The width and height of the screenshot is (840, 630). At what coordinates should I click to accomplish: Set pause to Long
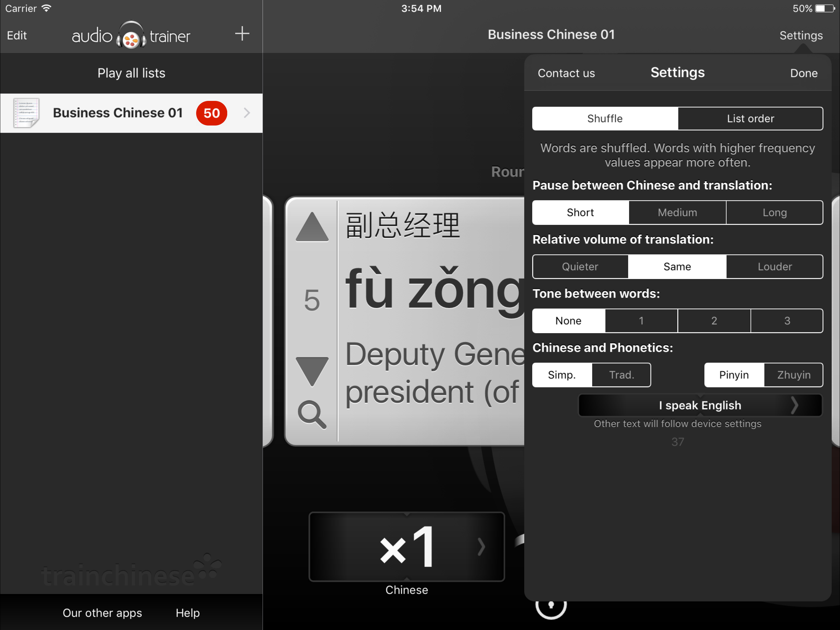click(775, 212)
